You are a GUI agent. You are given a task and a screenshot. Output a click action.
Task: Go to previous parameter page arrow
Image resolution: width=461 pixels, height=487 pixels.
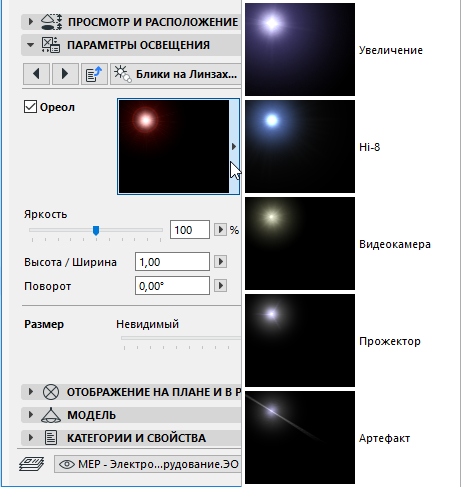(x=36, y=74)
